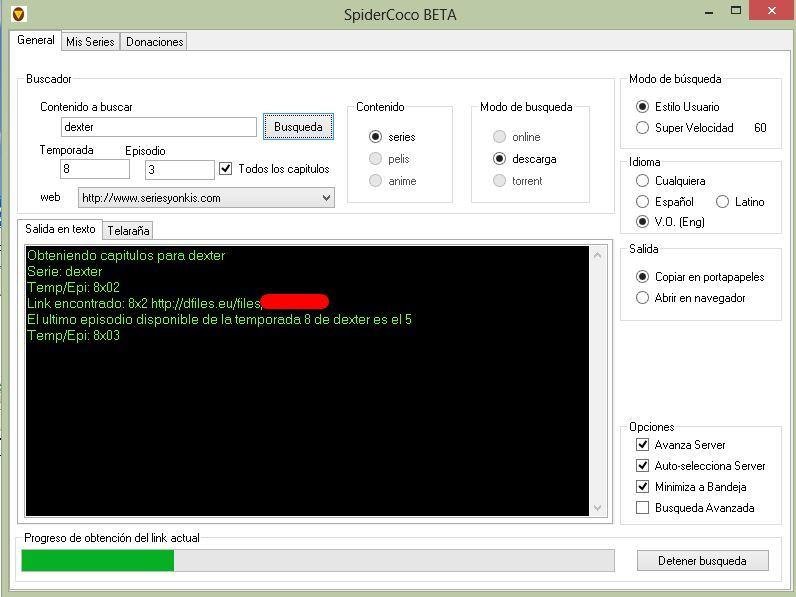The image size is (796, 597).
Task: Select the Salida en texto tab
Action: click(x=60, y=229)
